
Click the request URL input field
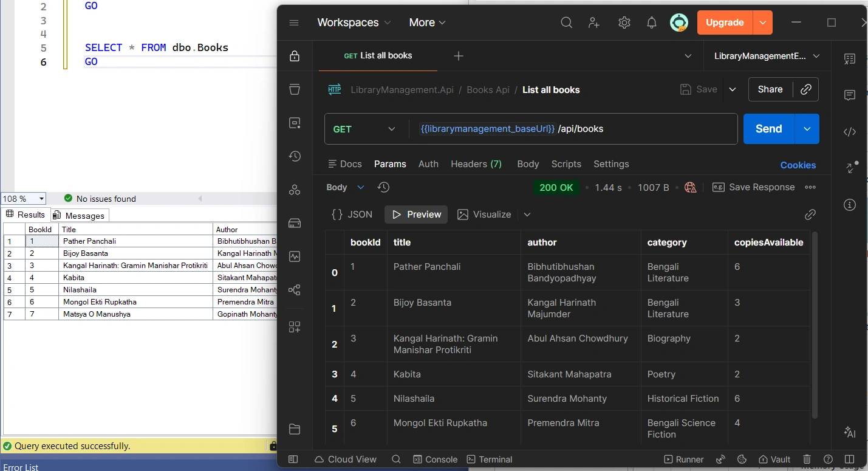click(x=573, y=129)
